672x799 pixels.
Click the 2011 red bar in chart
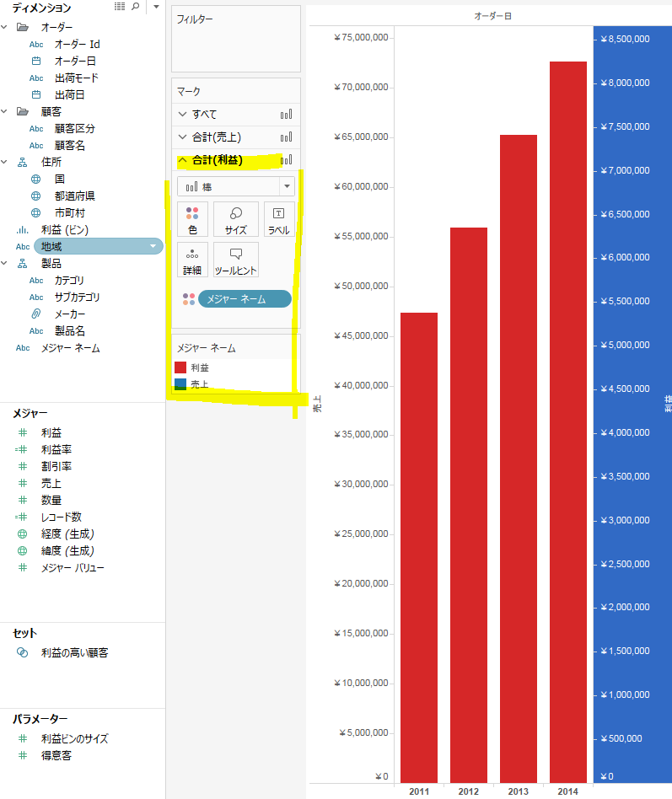click(x=419, y=548)
